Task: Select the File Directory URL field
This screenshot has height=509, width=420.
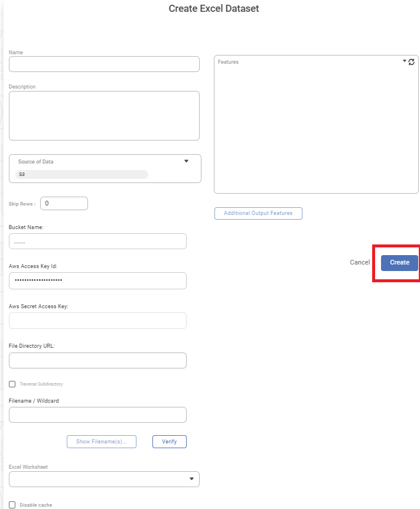Action: [97, 361]
